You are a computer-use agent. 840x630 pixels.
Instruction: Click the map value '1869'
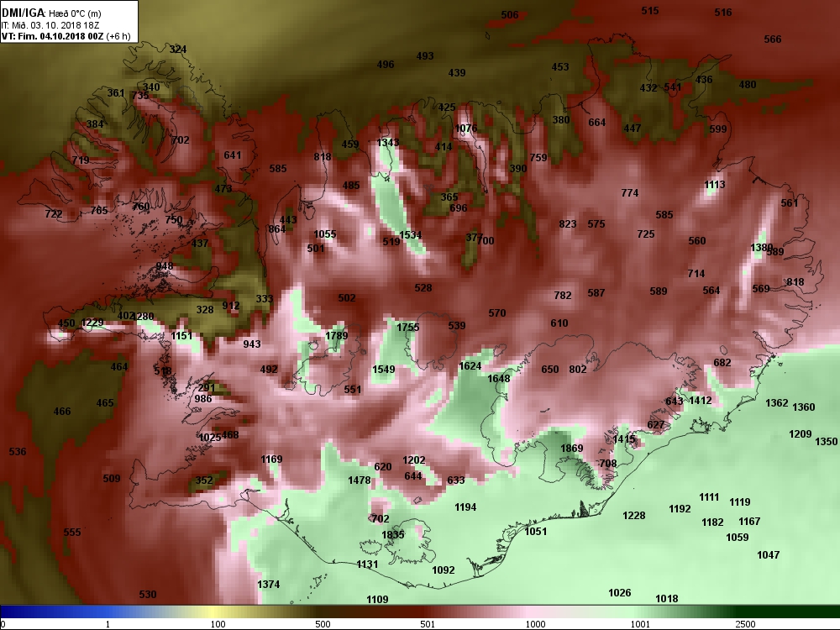(x=571, y=449)
